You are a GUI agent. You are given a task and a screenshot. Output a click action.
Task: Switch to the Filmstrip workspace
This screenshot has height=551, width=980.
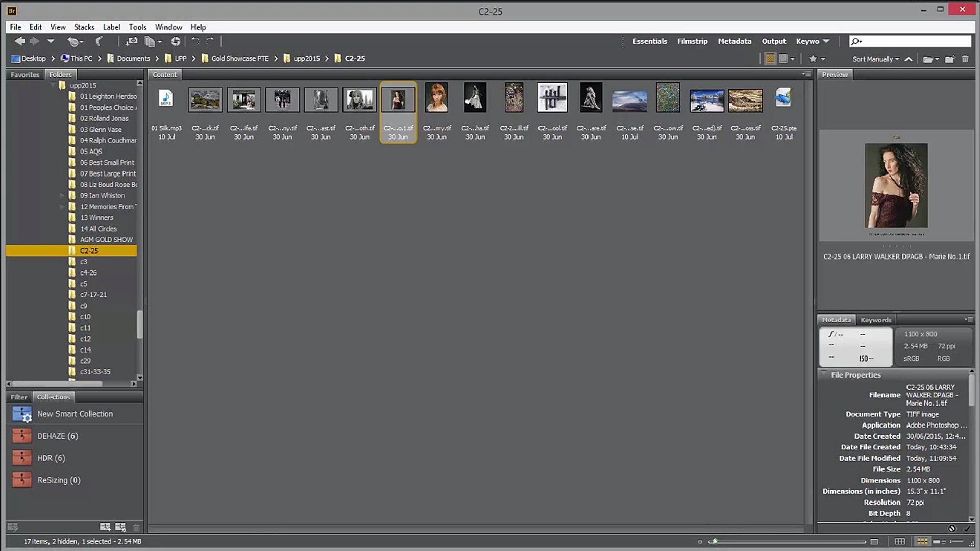[692, 41]
